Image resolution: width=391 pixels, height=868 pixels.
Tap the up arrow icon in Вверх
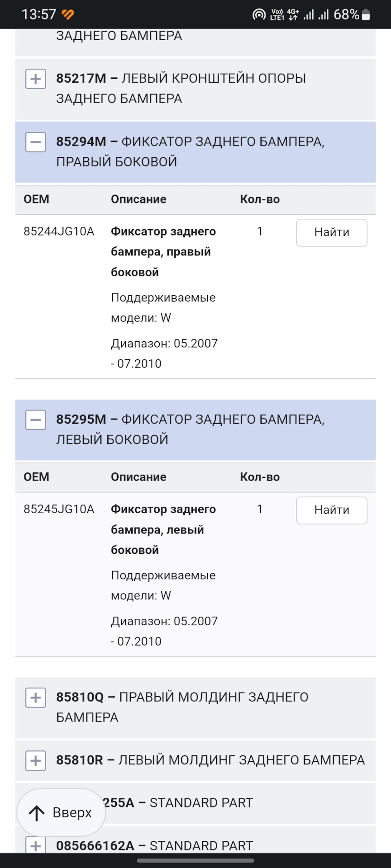coord(37,813)
